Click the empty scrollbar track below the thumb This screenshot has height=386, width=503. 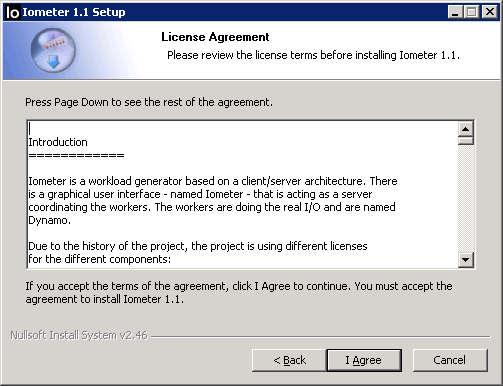pyautogui.click(x=466, y=198)
